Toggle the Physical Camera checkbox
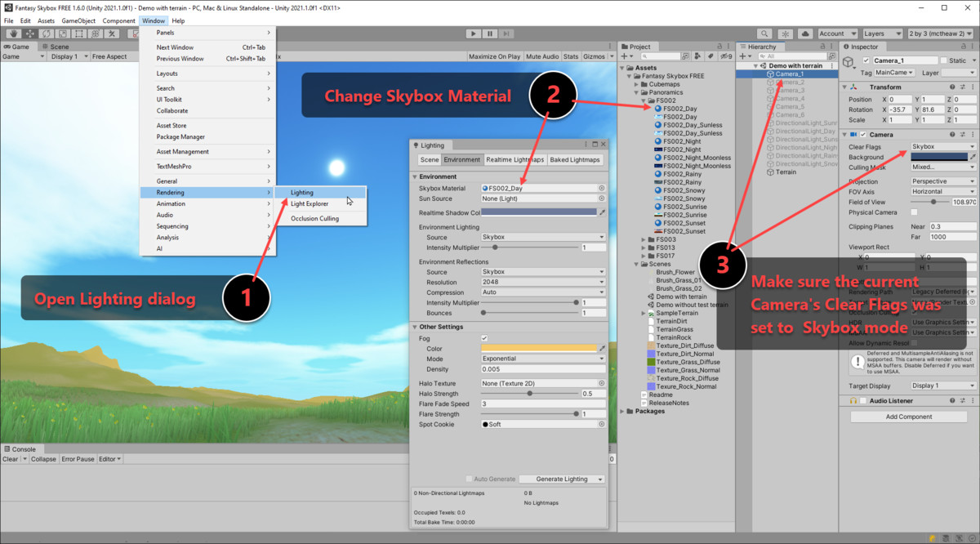Image resolution: width=980 pixels, height=544 pixels. click(x=913, y=212)
